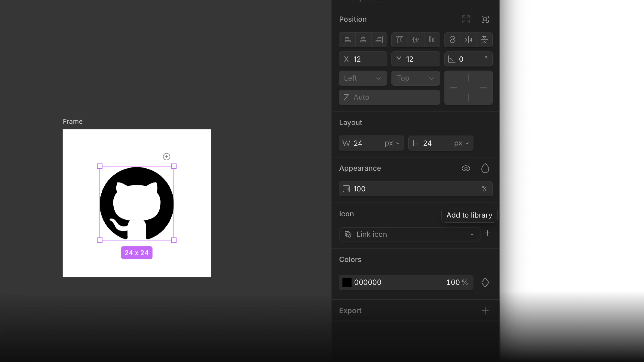Click the Colors section header
This screenshot has height=362, width=644.
point(350,260)
